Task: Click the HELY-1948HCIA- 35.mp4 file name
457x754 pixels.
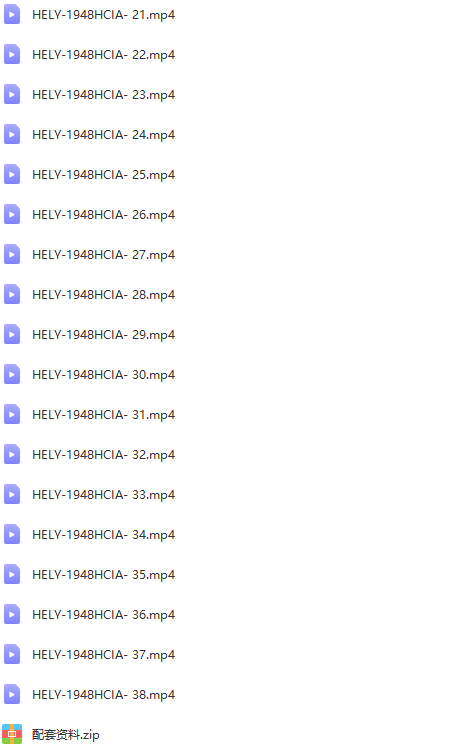Action: pyautogui.click(x=103, y=574)
